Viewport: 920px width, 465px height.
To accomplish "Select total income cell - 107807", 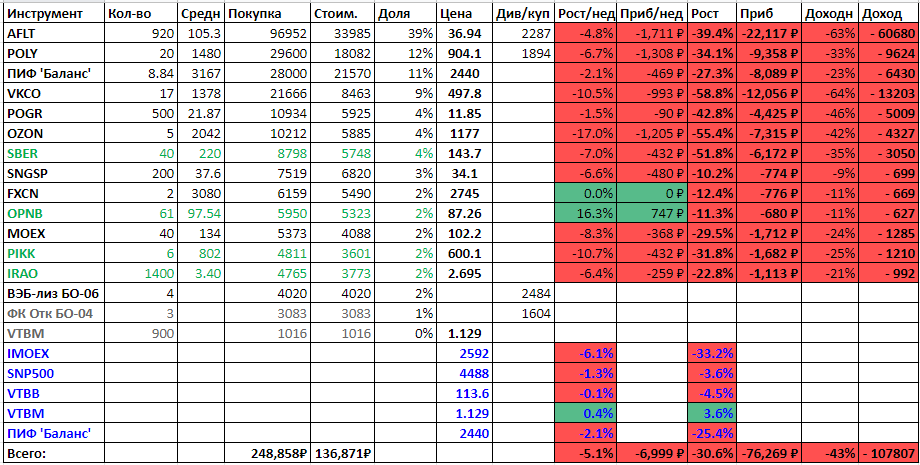I will point(888,453).
